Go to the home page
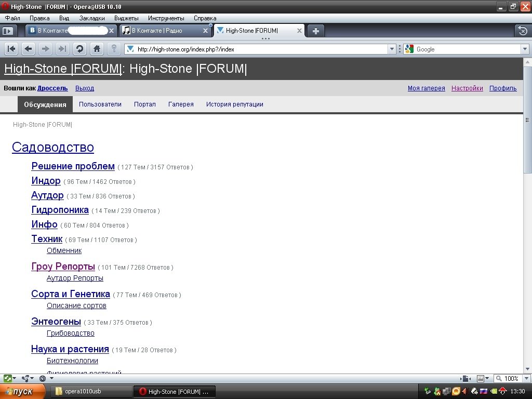This screenshot has width=532, height=399. pos(97,49)
